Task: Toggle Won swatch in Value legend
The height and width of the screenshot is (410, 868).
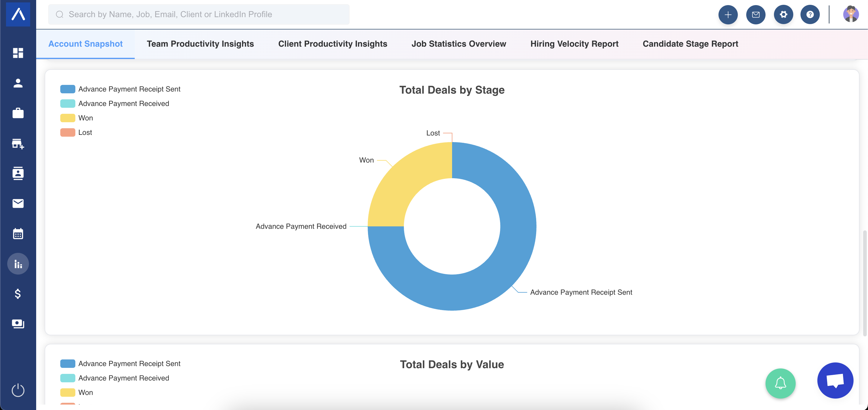Action: tap(68, 393)
